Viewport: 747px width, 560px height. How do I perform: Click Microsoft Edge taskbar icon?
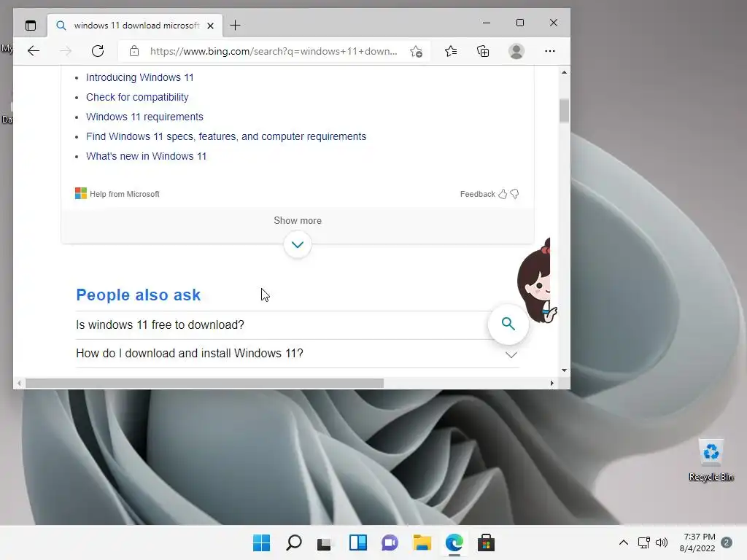454,542
